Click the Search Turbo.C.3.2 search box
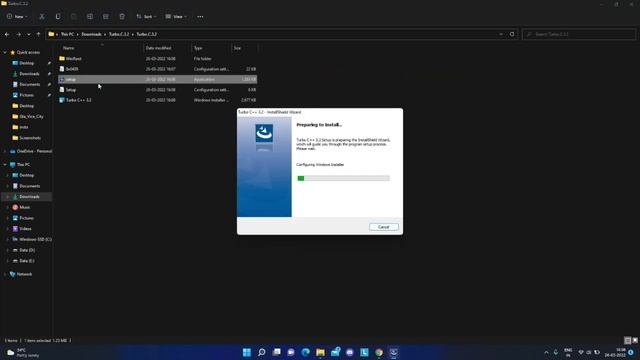The width and height of the screenshot is (640, 360). tap(579, 34)
